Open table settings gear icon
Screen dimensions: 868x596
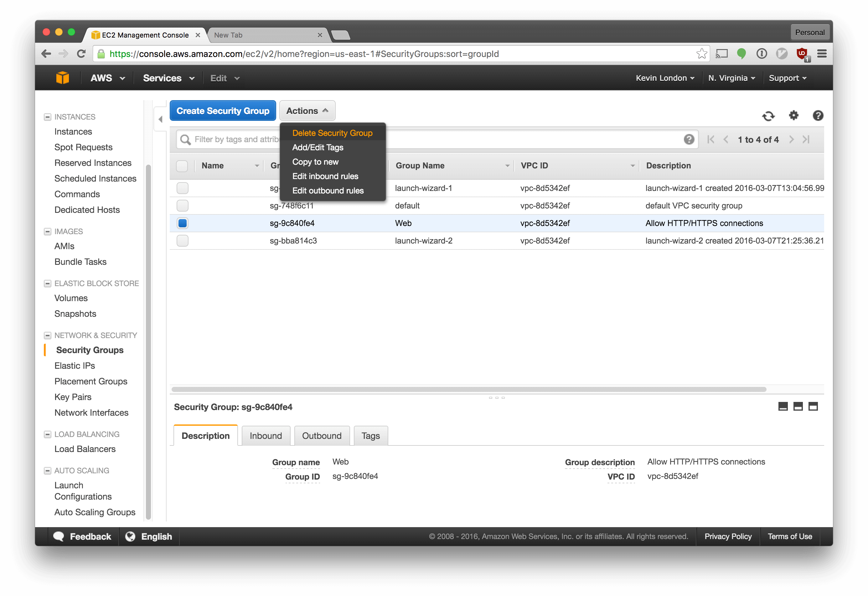[x=793, y=116]
